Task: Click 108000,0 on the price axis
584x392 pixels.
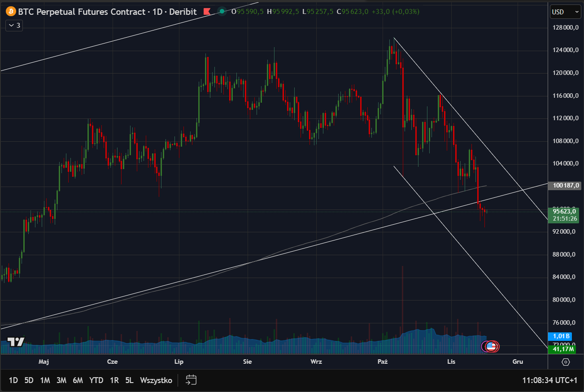Action: click(565, 141)
